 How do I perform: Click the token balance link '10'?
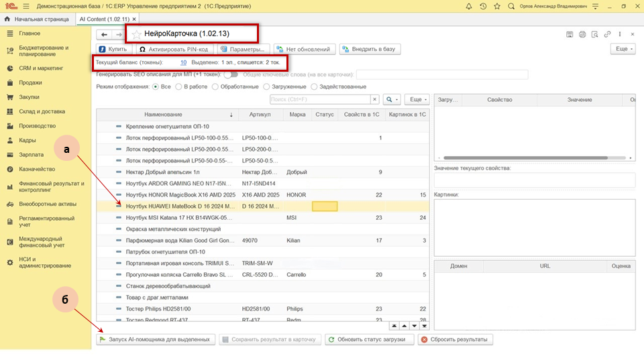[x=183, y=62]
